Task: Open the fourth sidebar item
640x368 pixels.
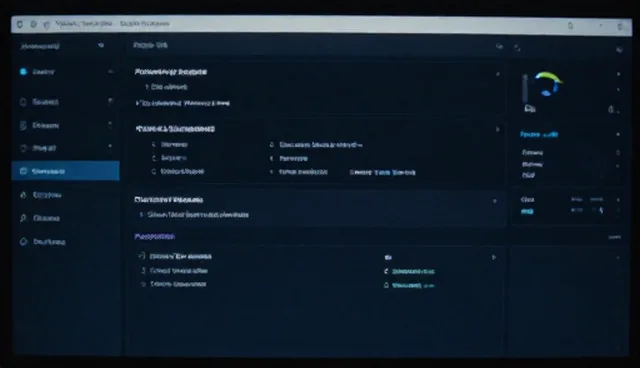Action: point(44,148)
